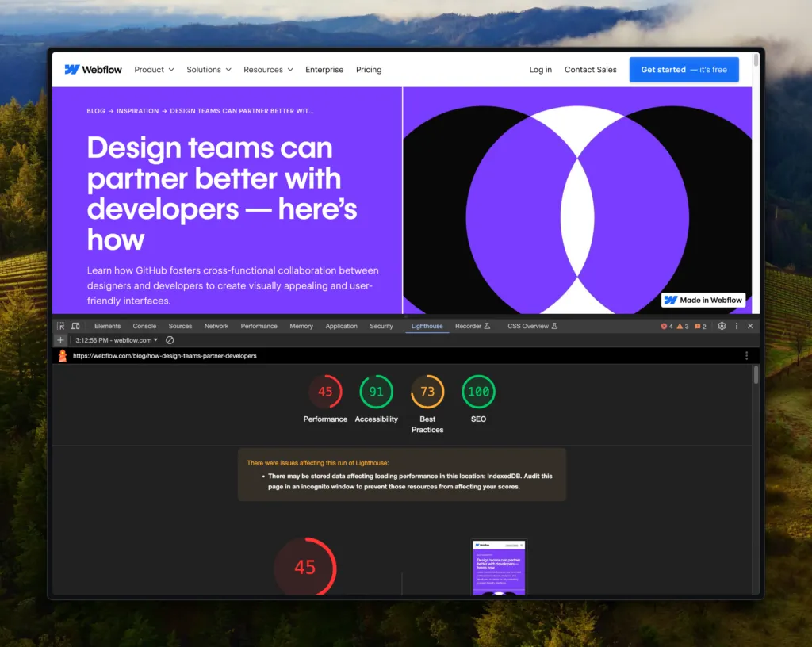Screen dimensions: 812x647
Task: Click the Accessibility score gauge 91
Action: click(x=377, y=392)
